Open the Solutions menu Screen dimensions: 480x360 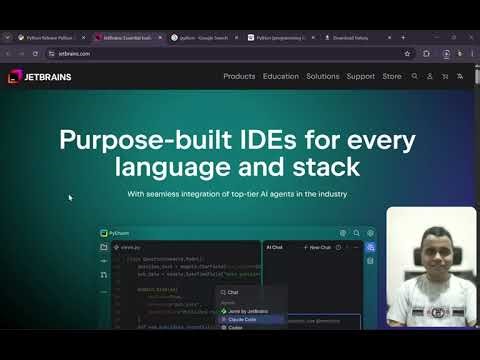pyautogui.click(x=323, y=76)
